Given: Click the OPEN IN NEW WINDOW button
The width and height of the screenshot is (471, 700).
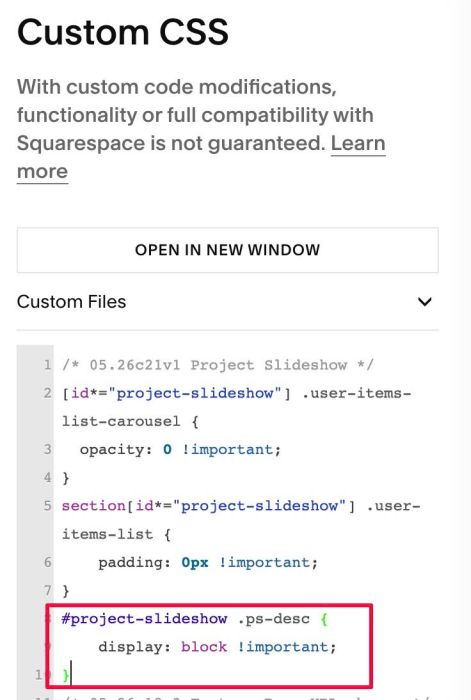Looking at the screenshot, I should [228, 250].
